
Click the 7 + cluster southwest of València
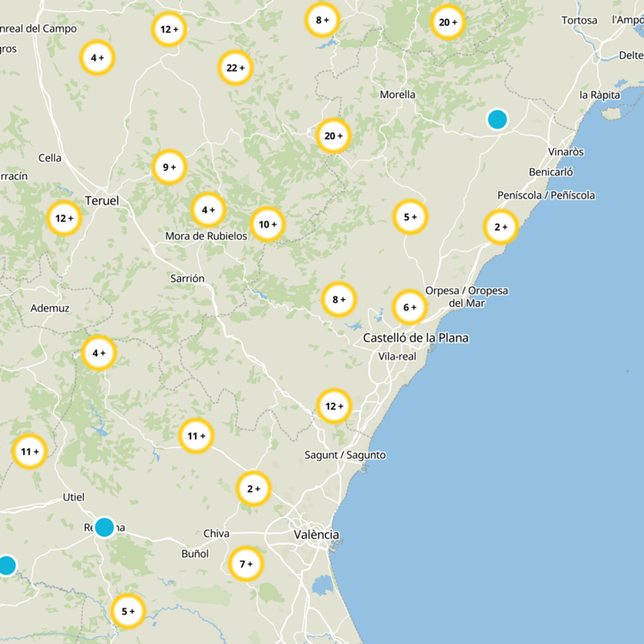coord(246,564)
